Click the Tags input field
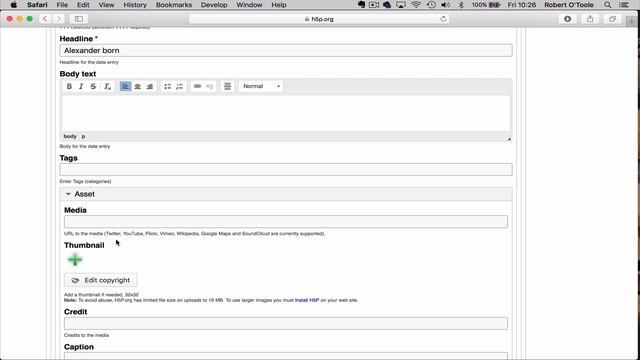This screenshot has height=360, width=640. [x=286, y=169]
